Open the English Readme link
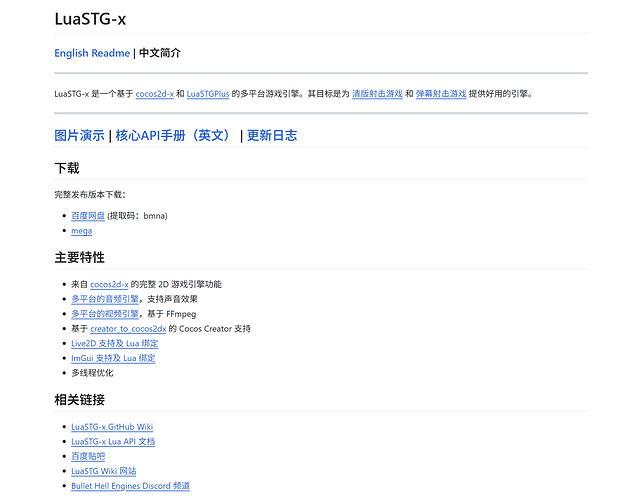 (x=92, y=53)
